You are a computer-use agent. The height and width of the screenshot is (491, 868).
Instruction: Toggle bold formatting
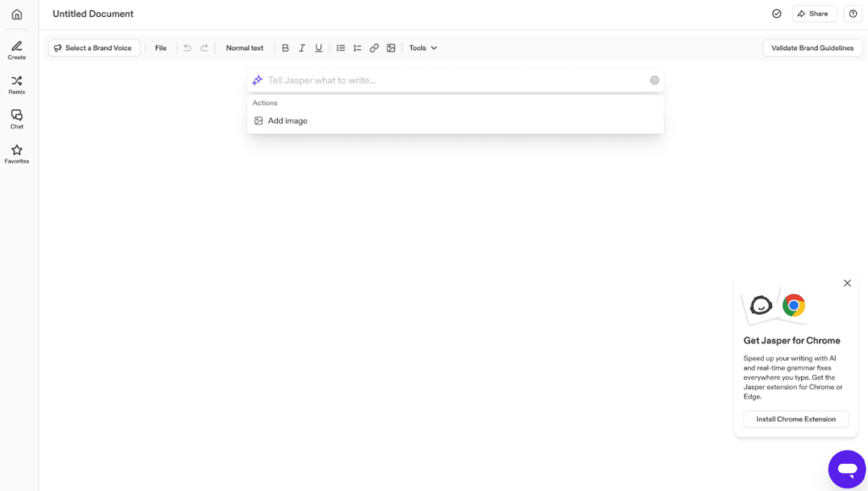tap(285, 48)
